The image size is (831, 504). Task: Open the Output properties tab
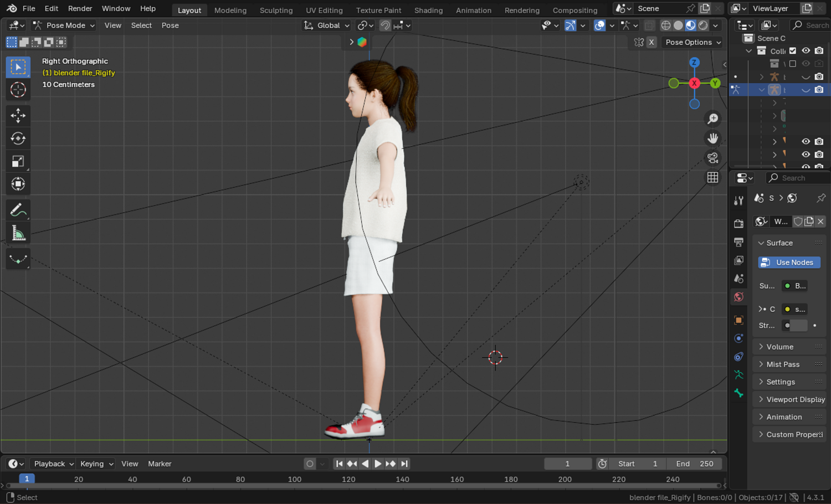738,242
